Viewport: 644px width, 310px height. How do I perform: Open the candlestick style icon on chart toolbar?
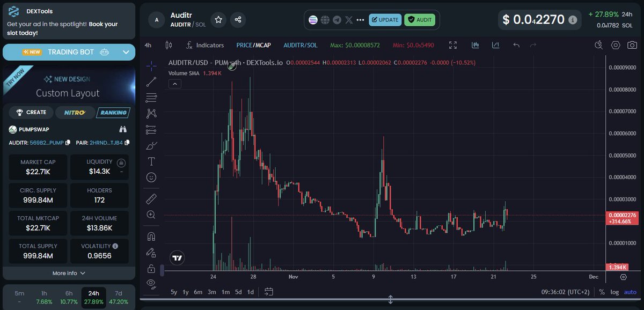(x=475, y=45)
